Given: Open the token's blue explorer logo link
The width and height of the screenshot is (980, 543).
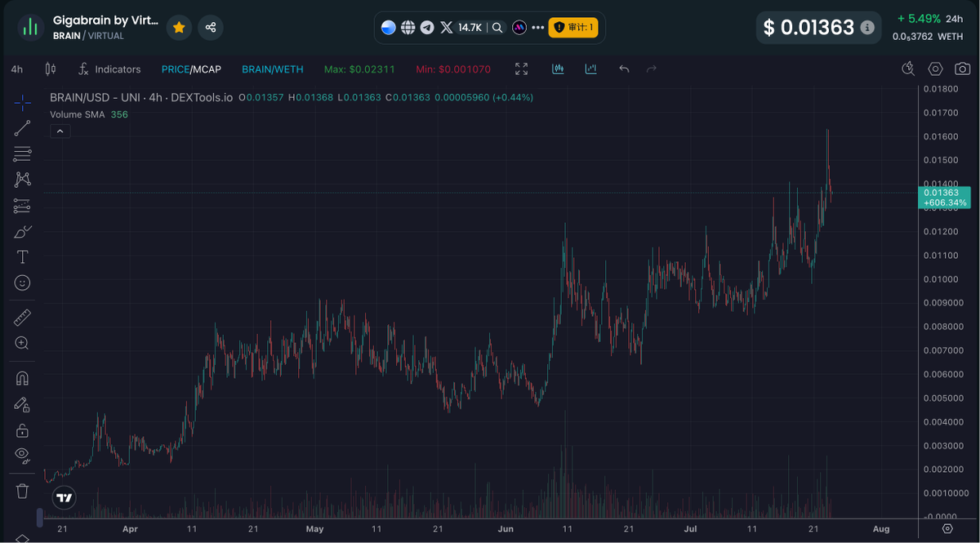Looking at the screenshot, I should pyautogui.click(x=388, y=28).
